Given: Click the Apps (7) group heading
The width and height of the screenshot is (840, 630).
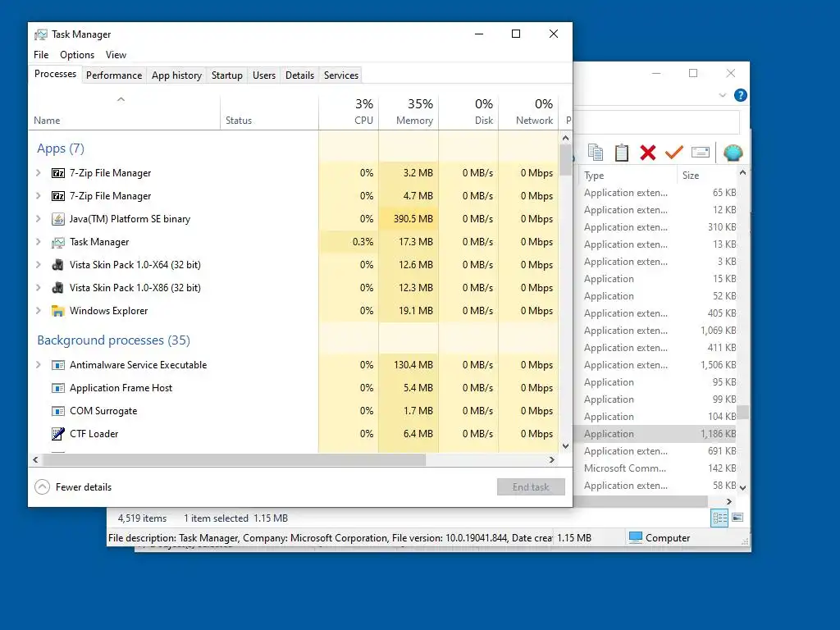Looking at the screenshot, I should click(61, 148).
